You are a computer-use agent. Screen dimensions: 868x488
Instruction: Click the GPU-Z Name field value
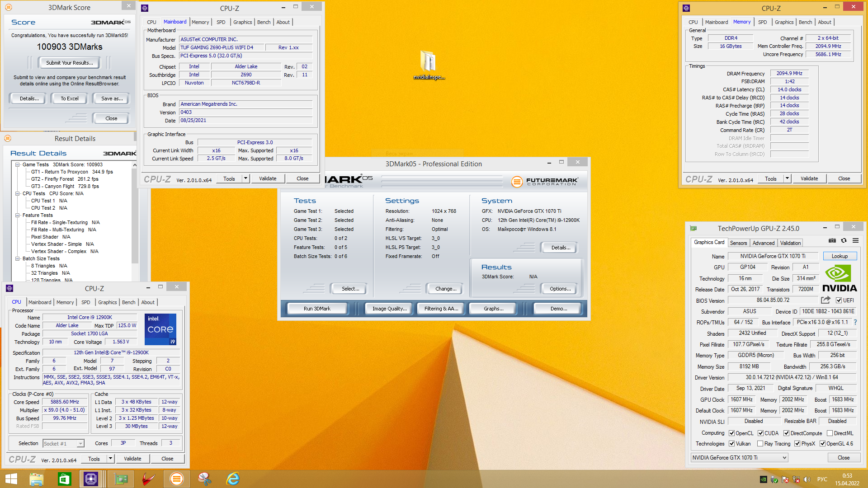(773, 256)
